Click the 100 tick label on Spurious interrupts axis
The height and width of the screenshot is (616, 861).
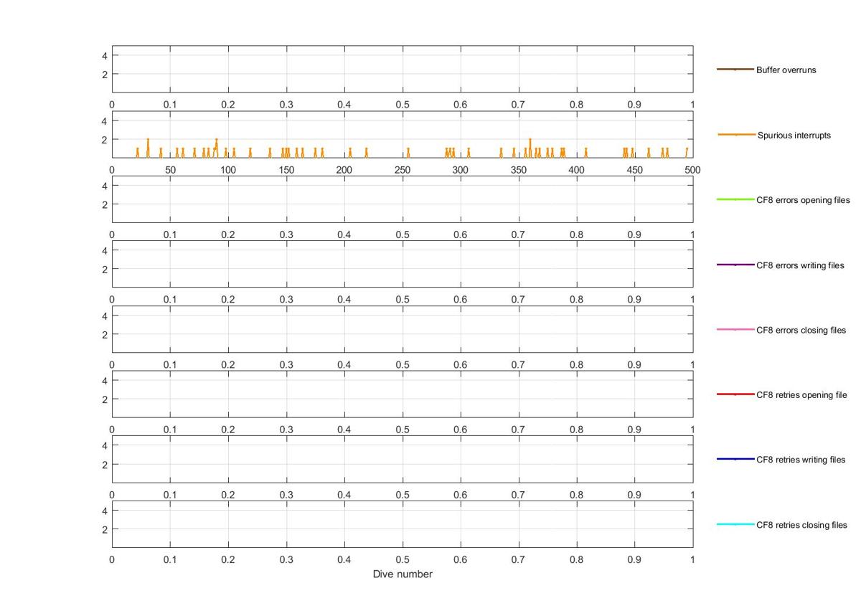pos(228,171)
